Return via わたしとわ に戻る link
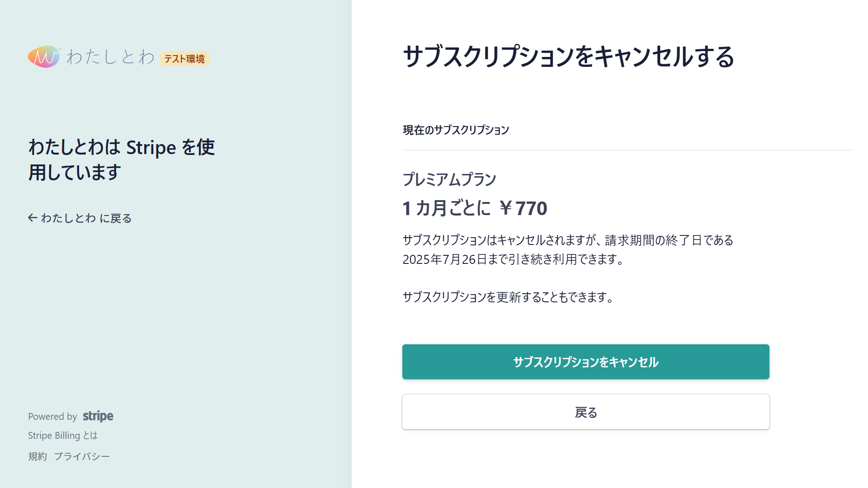The height and width of the screenshot is (488, 868). [x=80, y=218]
